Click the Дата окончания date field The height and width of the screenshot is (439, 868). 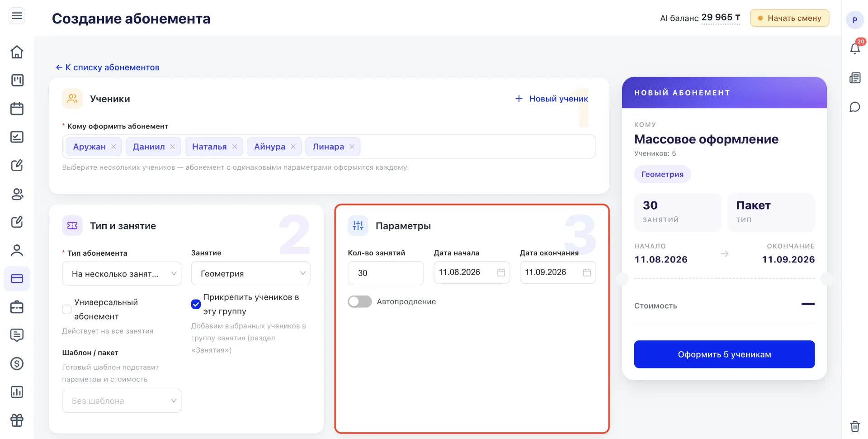557,272
